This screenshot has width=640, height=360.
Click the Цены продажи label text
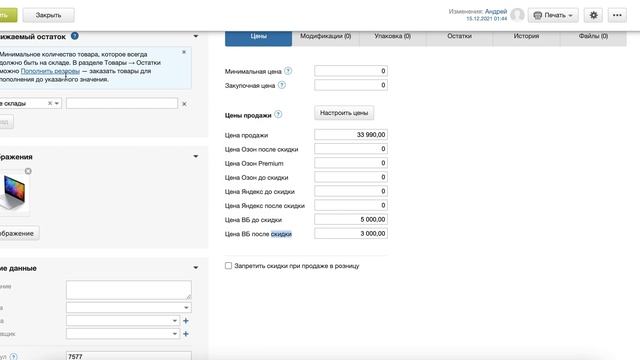click(x=248, y=116)
